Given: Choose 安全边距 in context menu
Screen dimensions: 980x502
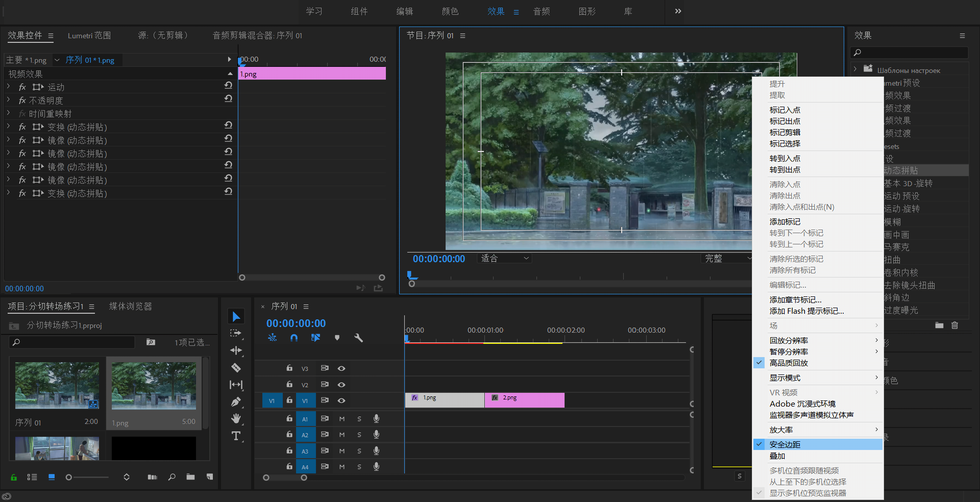Looking at the screenshot, I should 817,444.
